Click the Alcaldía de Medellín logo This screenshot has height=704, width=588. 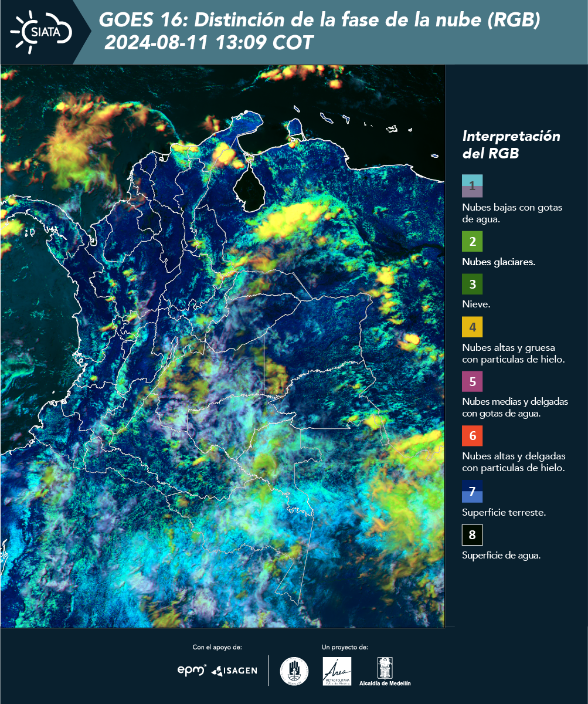[x=385, y=672]
